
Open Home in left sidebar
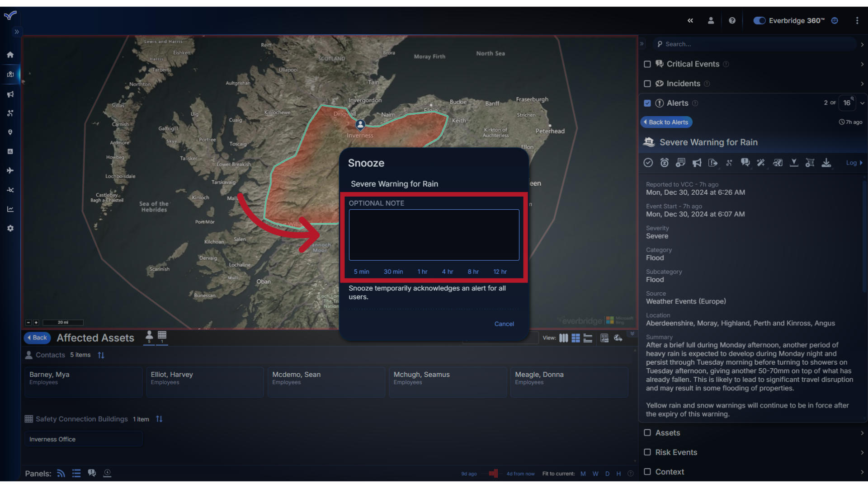pos(10,55)
